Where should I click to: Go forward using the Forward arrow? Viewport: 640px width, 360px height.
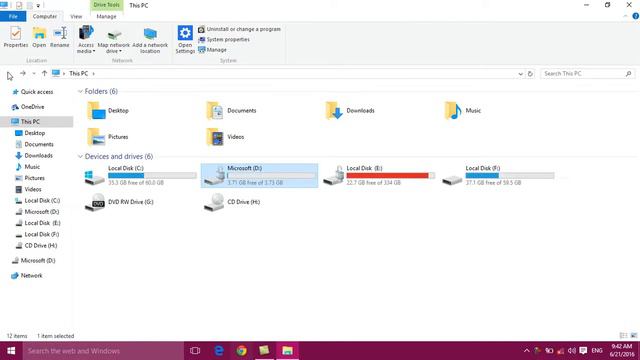[23, 73]
